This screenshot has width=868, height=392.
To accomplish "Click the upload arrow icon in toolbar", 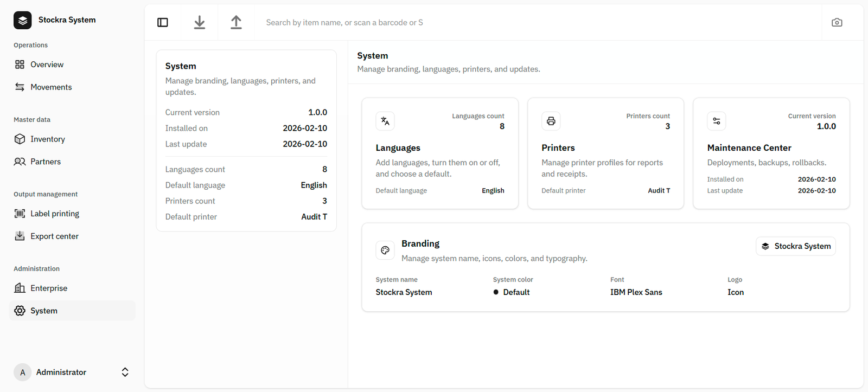I will coord(236,22).
